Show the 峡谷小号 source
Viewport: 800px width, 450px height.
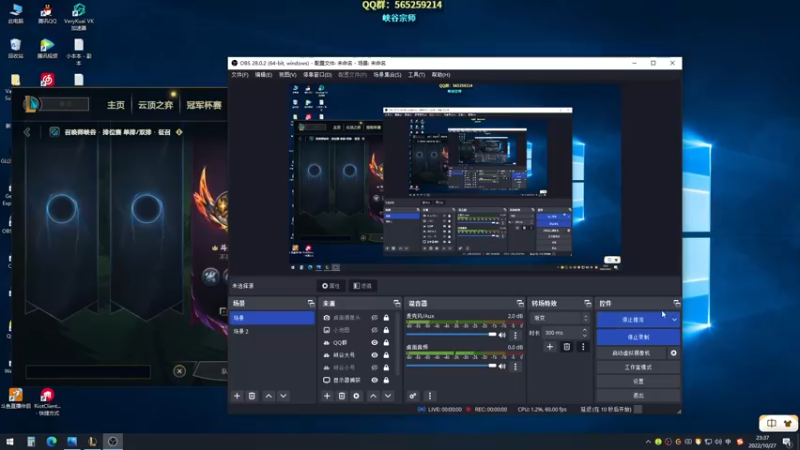374,367
